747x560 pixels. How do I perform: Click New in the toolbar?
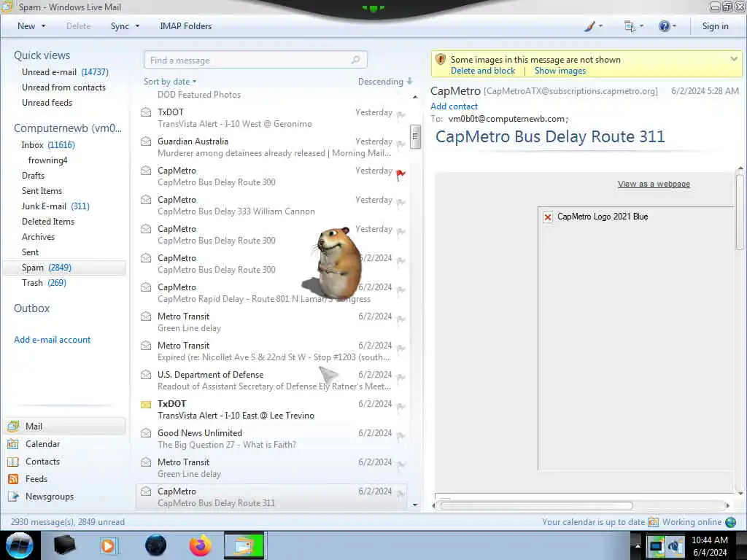(26, 26)
